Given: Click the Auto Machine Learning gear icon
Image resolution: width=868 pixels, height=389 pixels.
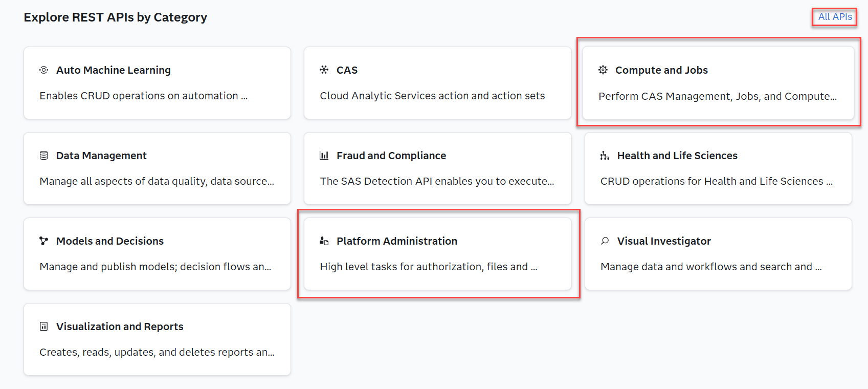Looking at the screenshot, I should pyautogui.click(x=44, y=70).
